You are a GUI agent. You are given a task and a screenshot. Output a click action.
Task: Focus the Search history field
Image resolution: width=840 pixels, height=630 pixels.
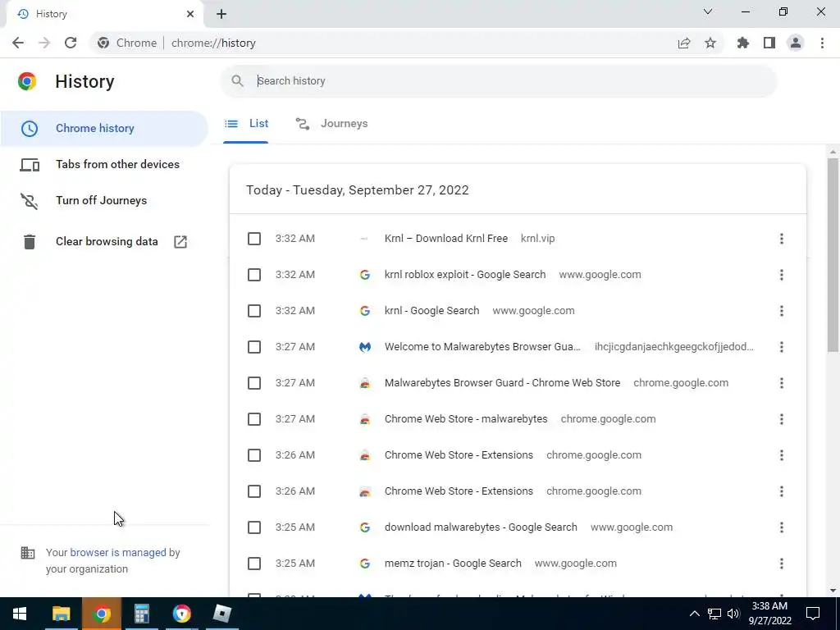(x=498, y=81)
